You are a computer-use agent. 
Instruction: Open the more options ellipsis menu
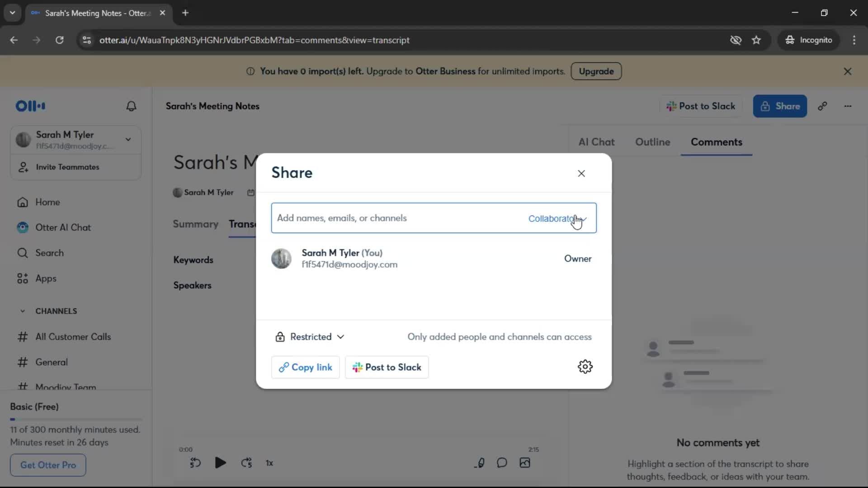click(x=848, y=106)
